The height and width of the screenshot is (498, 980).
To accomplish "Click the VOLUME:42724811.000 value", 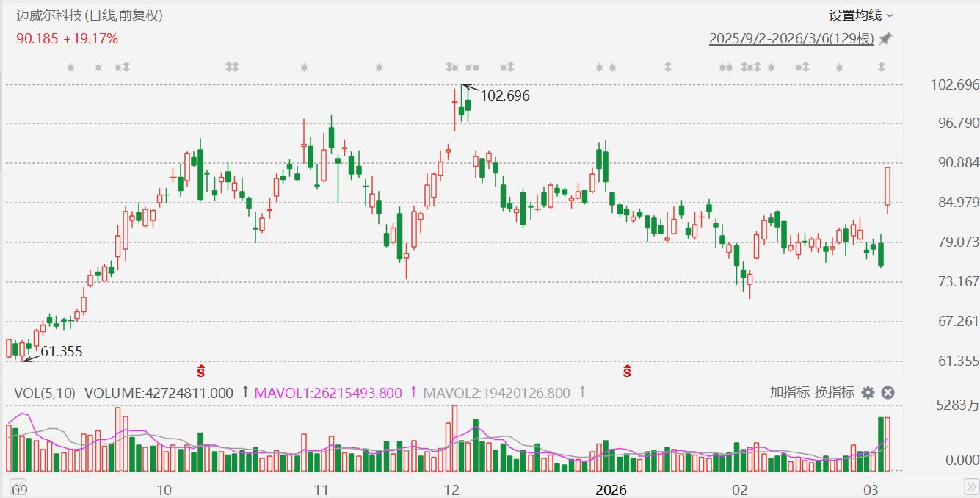I will click(159, 393).
